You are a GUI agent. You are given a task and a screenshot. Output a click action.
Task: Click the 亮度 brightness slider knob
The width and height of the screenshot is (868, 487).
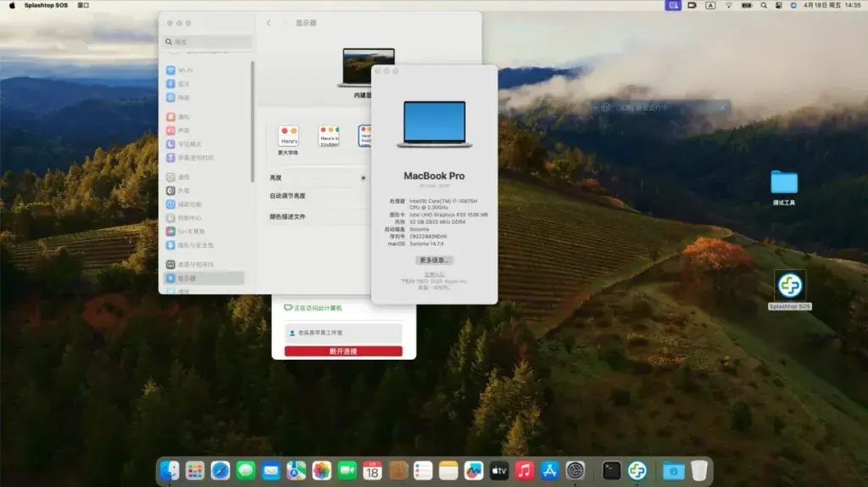pos(363,178)
